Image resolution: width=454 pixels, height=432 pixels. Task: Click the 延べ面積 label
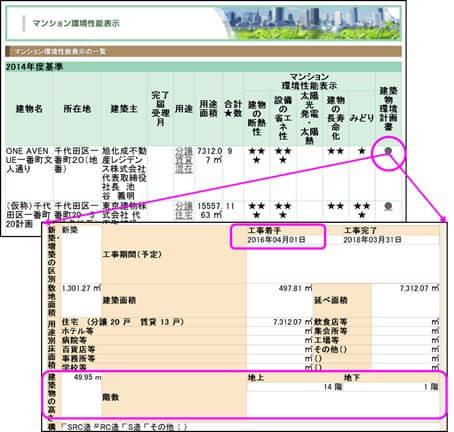click(x=331, y=300)
